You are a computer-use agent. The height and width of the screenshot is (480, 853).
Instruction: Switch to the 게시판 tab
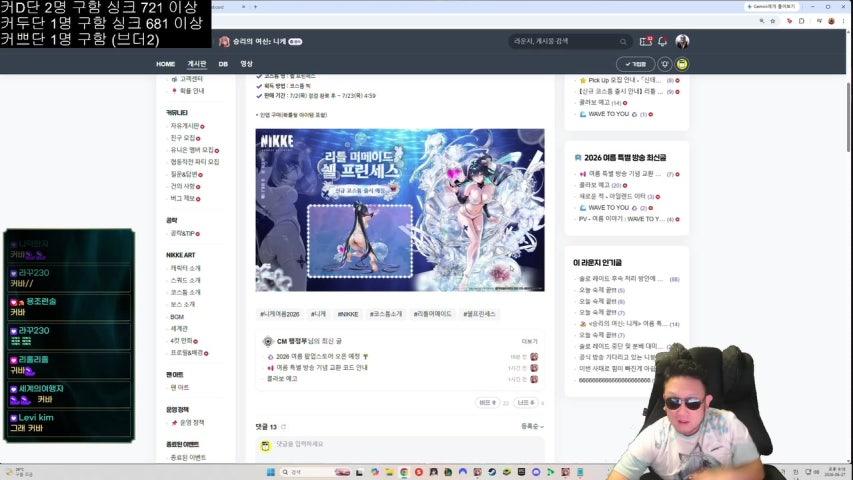[x=197, y=64]
